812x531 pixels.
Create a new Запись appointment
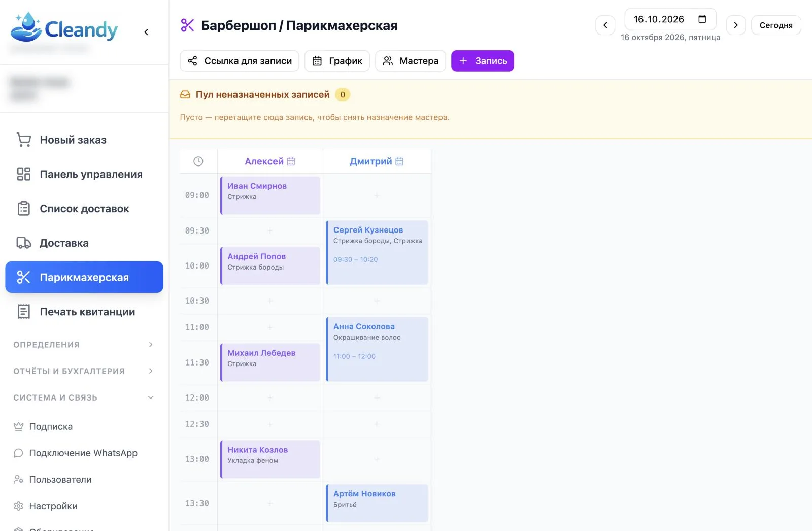(x=483, y=61)
